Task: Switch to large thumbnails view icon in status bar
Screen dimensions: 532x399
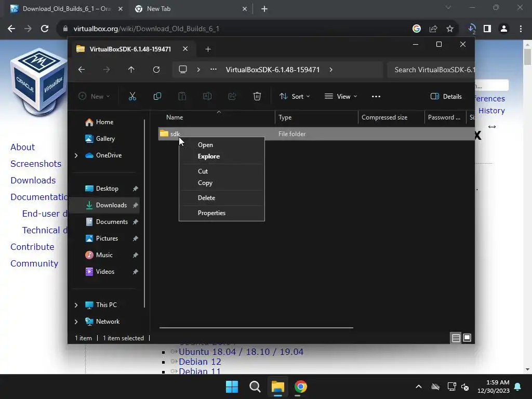Action: pos(467,338)
